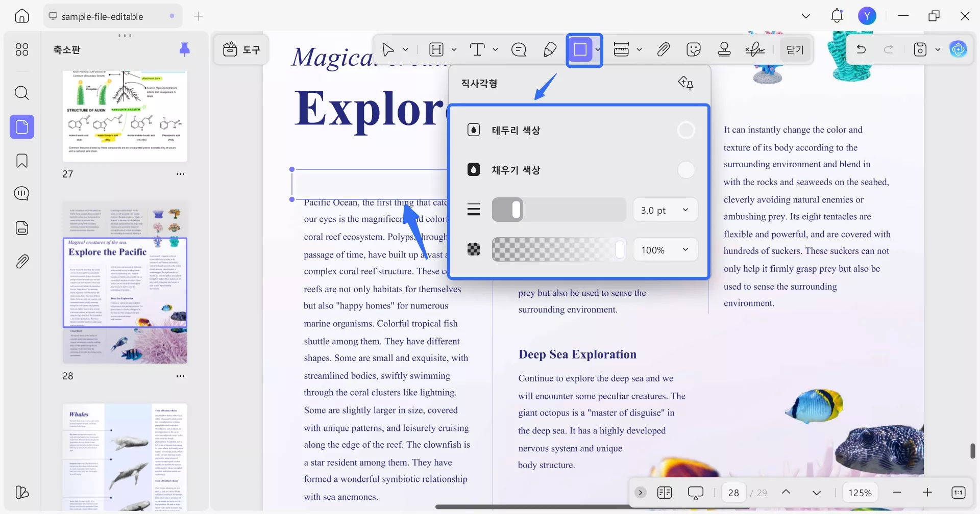This screenshot has width=980, height=514.
Task: Open a new tab with plus
Action: 199,16
